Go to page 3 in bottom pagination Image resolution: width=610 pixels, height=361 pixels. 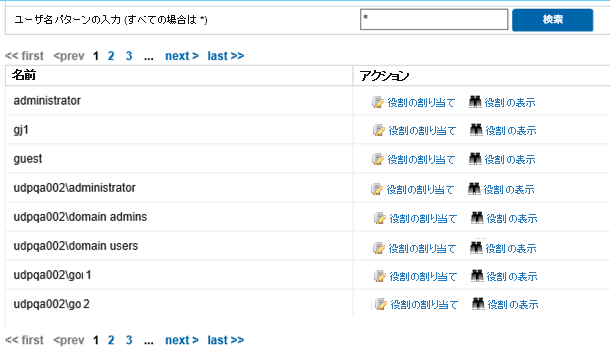[x=129, y=340]
